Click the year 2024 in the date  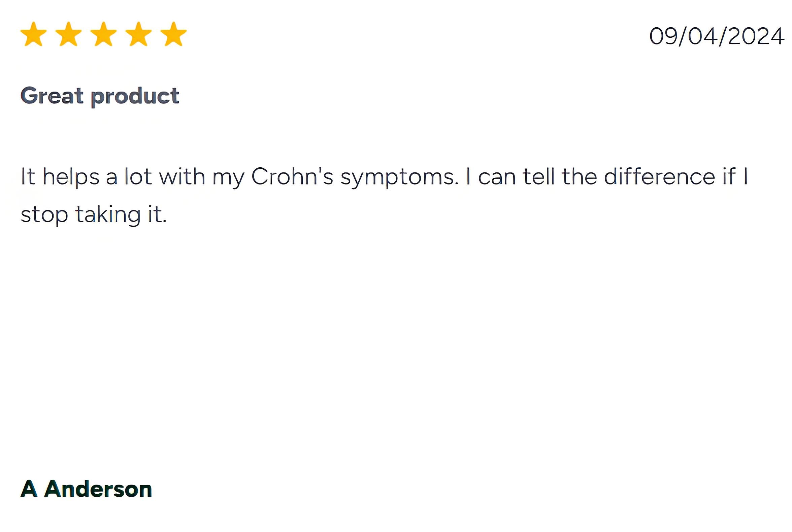tap(756, 36)
